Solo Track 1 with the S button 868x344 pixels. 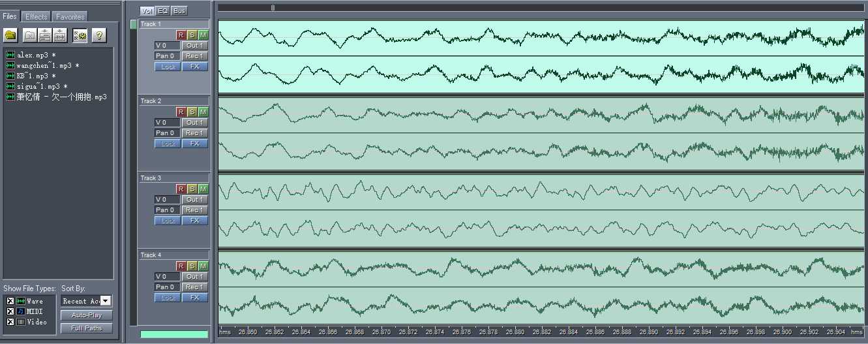click(192, 35)
